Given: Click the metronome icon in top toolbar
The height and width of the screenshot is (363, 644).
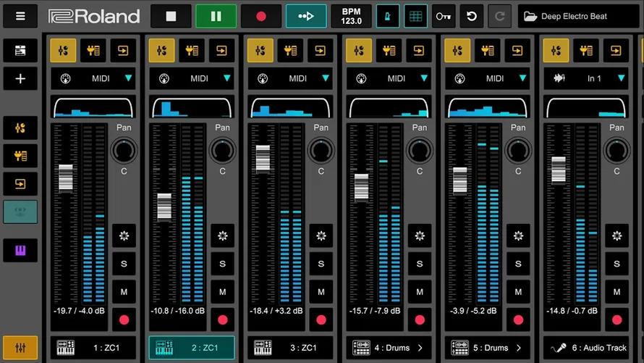Looking at the screenshot, I should (387, 16).
